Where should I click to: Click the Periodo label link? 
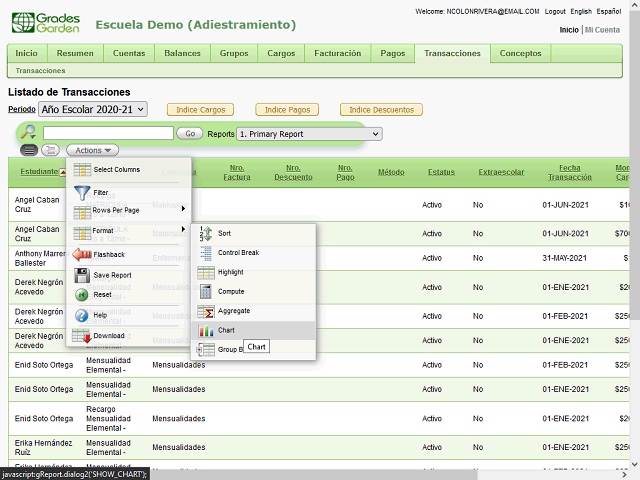(22, 109)
